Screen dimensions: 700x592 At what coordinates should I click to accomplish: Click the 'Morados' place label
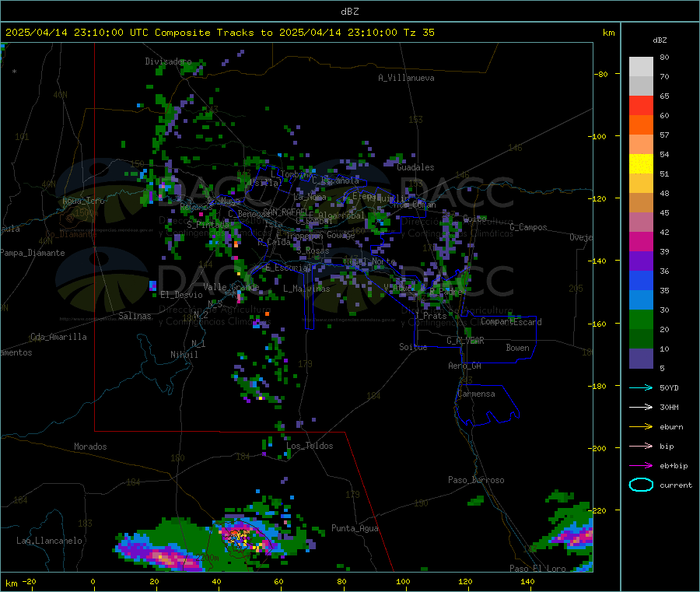point(90,447)
